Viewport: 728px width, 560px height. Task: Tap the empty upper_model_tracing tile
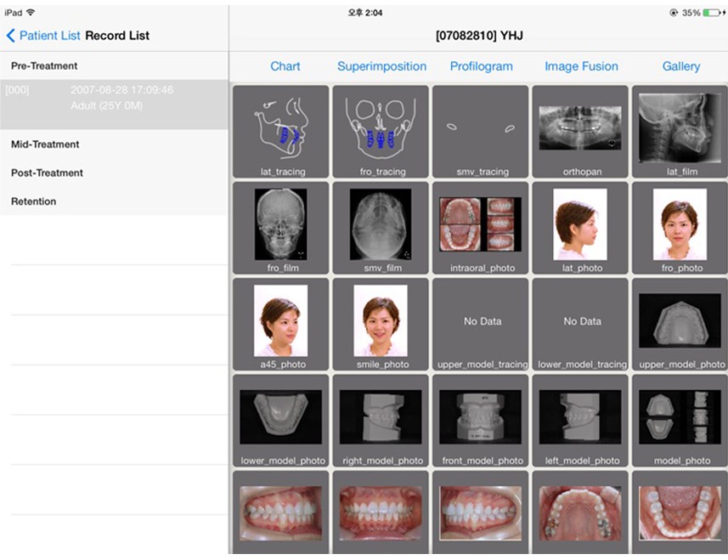click(x=481, y=324)
